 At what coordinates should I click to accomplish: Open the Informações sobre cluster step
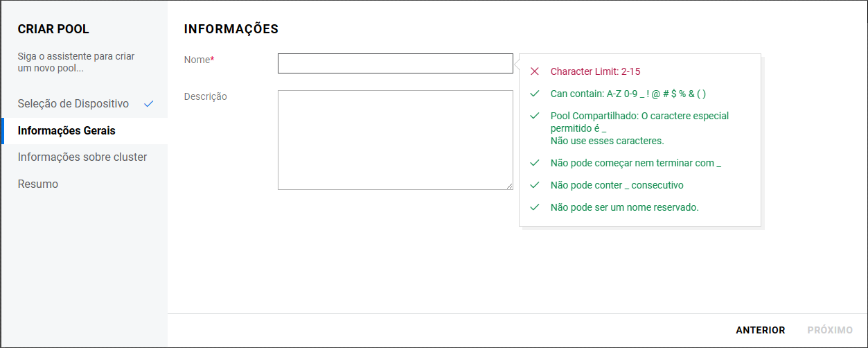(82, 157)
